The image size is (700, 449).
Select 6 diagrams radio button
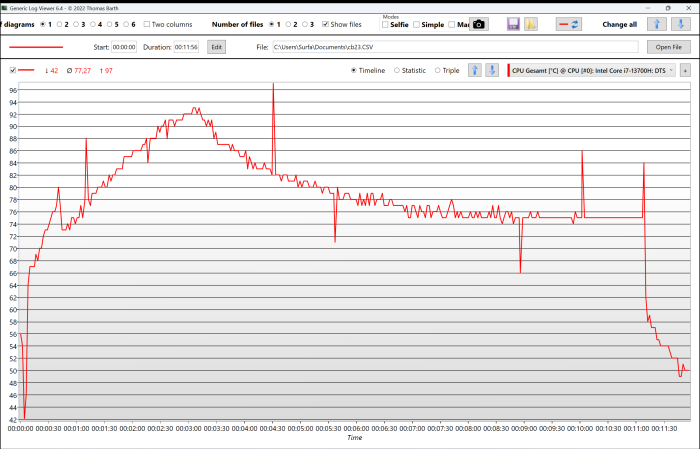click(126, 25)
